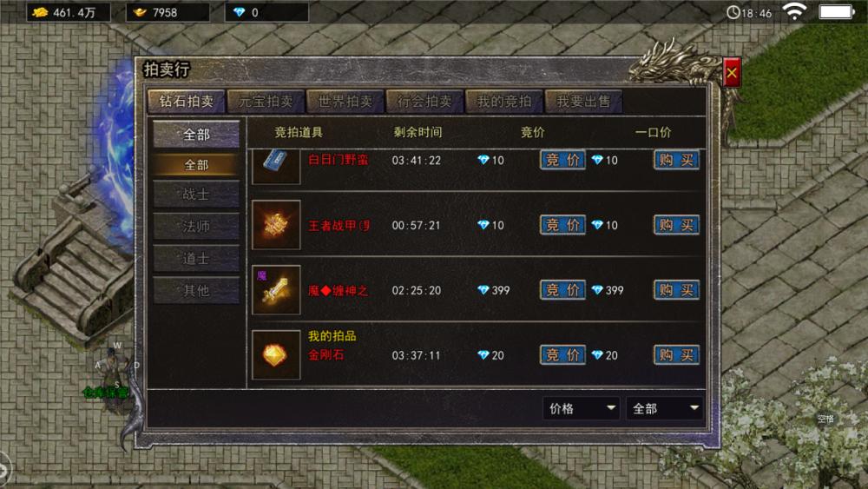Open the 价格 sort dropdown
868x489 pixels.
[x=581, y=409]
